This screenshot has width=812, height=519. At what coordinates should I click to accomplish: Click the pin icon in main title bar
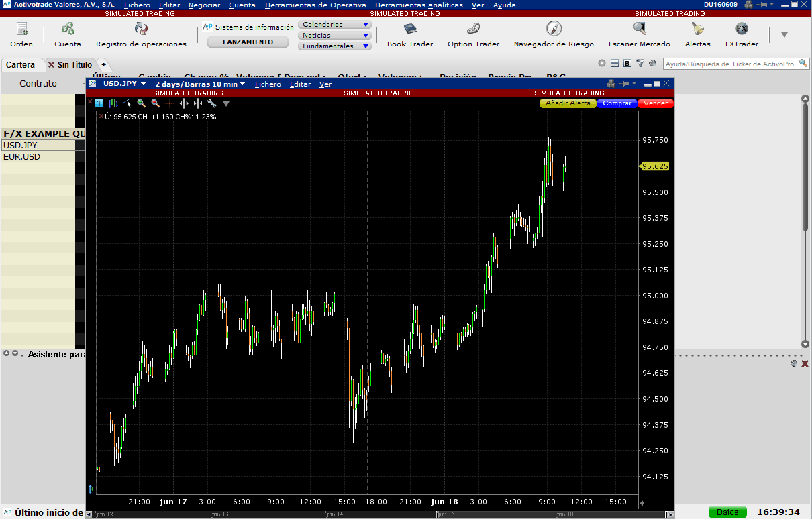tap(762, 5)
